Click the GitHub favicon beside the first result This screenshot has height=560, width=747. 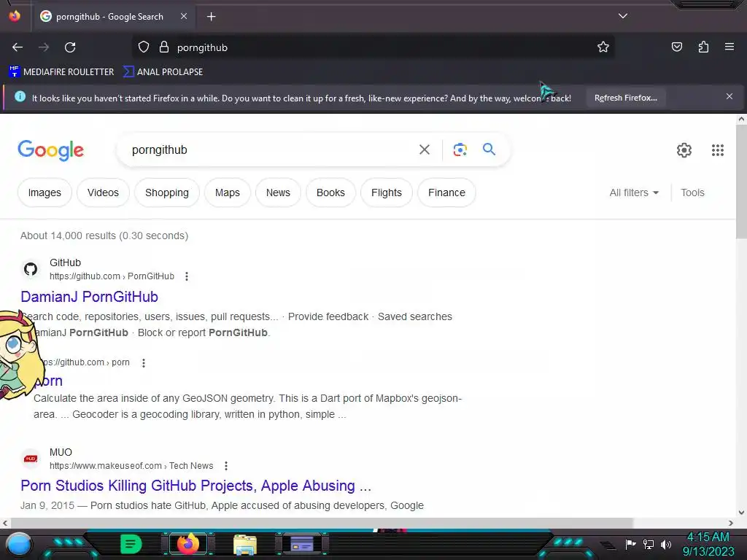[x=31, y=269]
